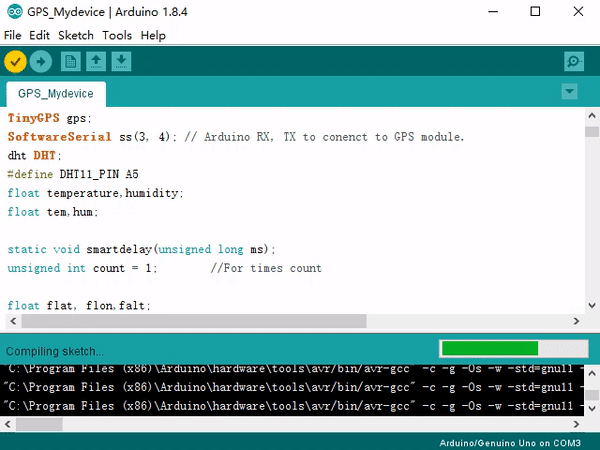The image size is (600, 450).
Task: Minimize the Arduino window
Action: (x=493, y=11)
